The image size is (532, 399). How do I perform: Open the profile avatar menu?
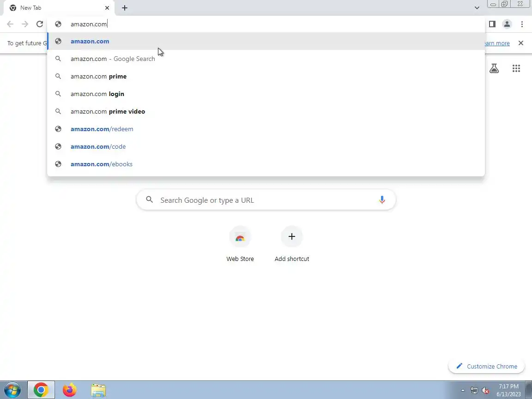click(507, 24)
